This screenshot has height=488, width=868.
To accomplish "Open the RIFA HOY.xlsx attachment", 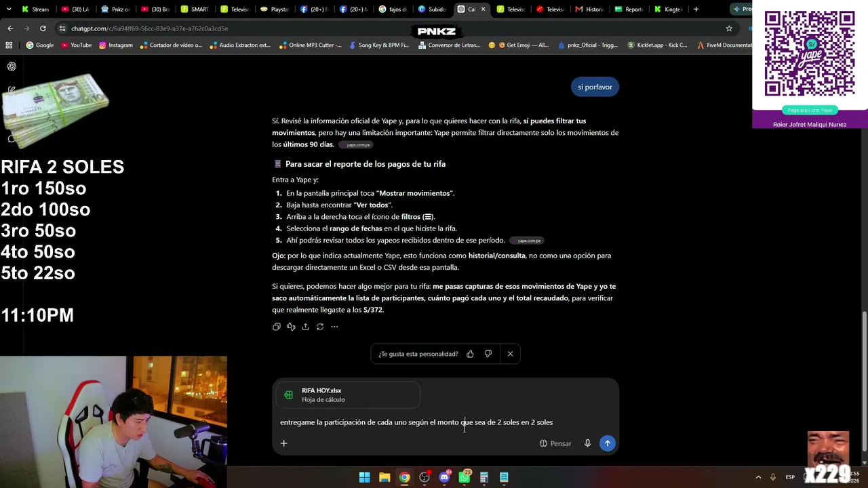I will click(348, 395).
